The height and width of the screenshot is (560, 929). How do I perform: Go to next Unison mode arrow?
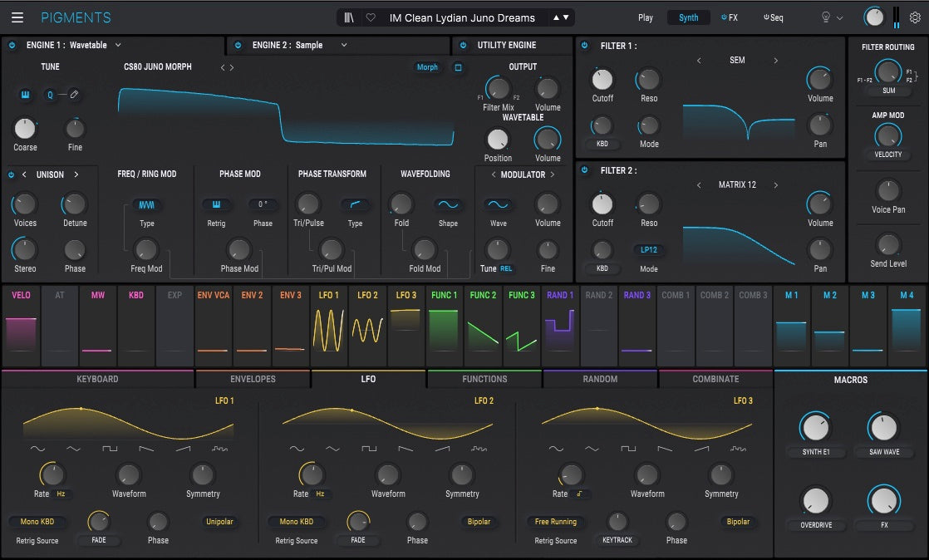76,174
